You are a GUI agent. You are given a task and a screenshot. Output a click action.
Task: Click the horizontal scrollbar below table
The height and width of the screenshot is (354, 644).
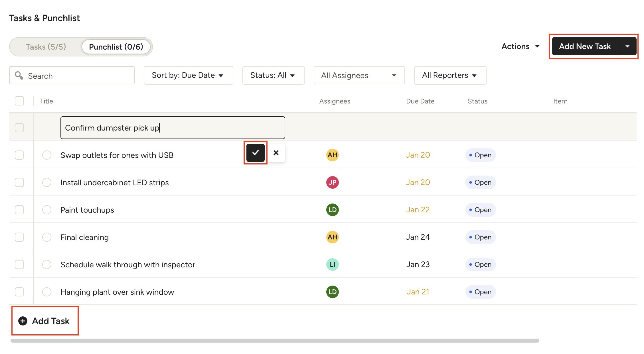[x=275, y=341]
